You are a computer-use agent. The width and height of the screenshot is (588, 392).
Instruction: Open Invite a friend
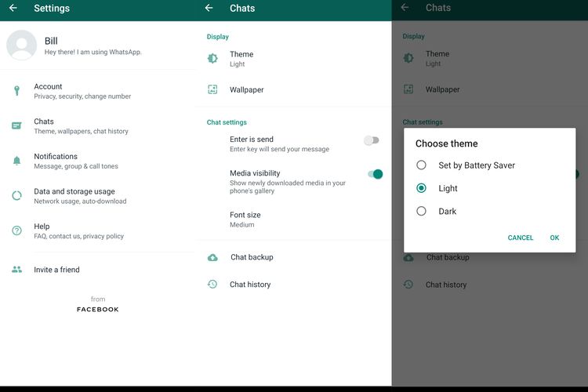98,270
